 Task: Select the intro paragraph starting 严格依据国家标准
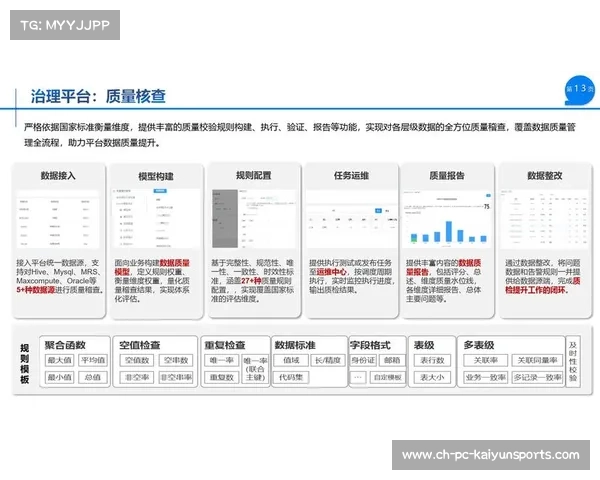tap(300, 135)
